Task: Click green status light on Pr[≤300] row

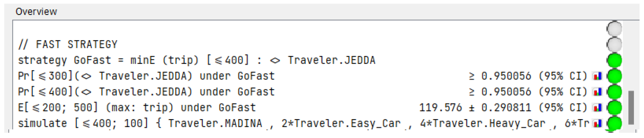Action: click(614, 76)
